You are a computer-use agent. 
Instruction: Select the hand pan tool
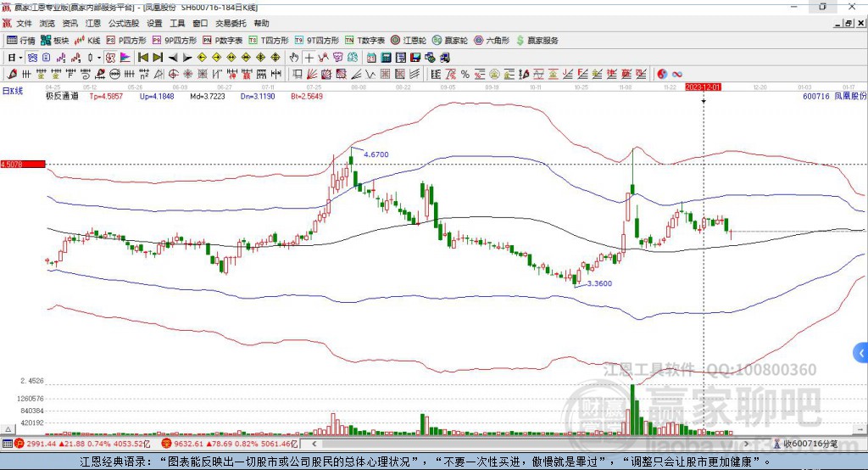(x=294, y=57)
